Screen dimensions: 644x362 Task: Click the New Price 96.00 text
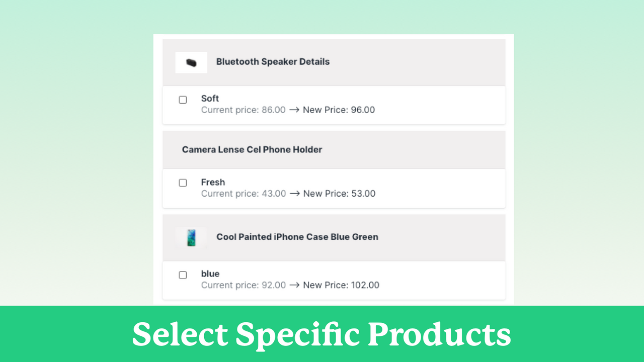(339, 110)
